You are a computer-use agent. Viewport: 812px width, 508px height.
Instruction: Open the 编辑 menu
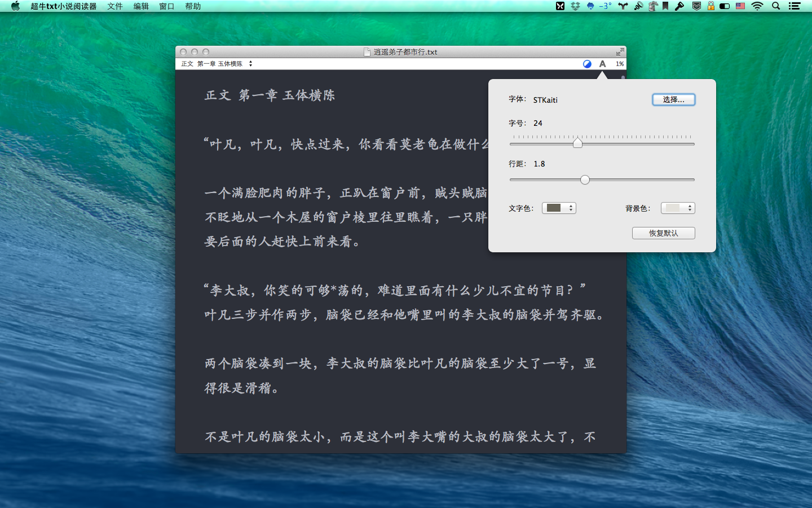click(141, 6)
